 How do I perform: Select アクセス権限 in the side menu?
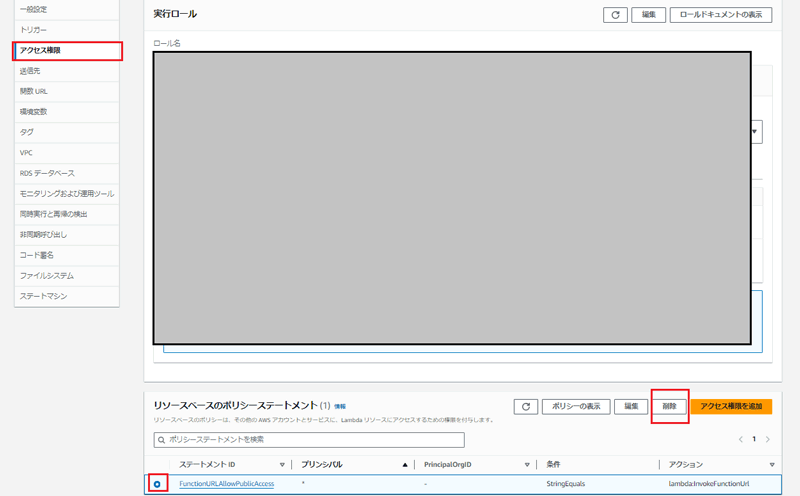click(x=67, y=51)
